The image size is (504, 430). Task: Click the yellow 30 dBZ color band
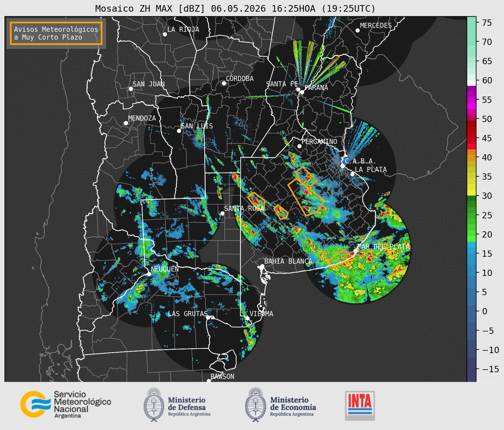click(471, 193)
